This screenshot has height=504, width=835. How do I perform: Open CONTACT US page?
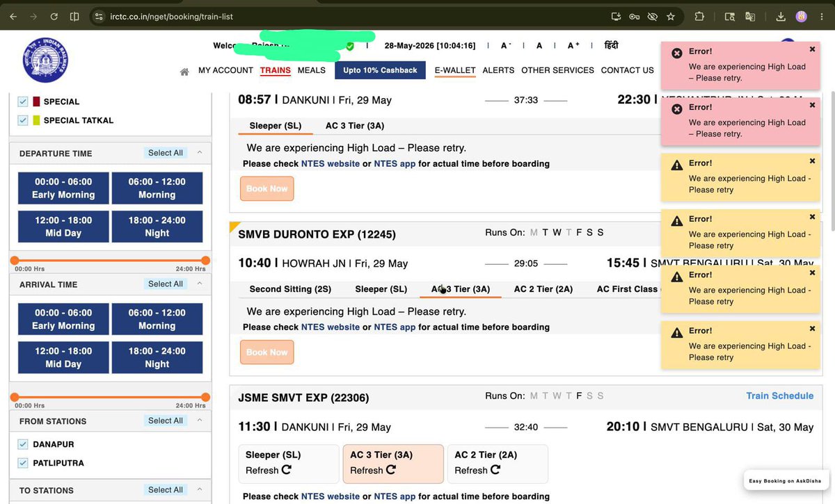627,70
